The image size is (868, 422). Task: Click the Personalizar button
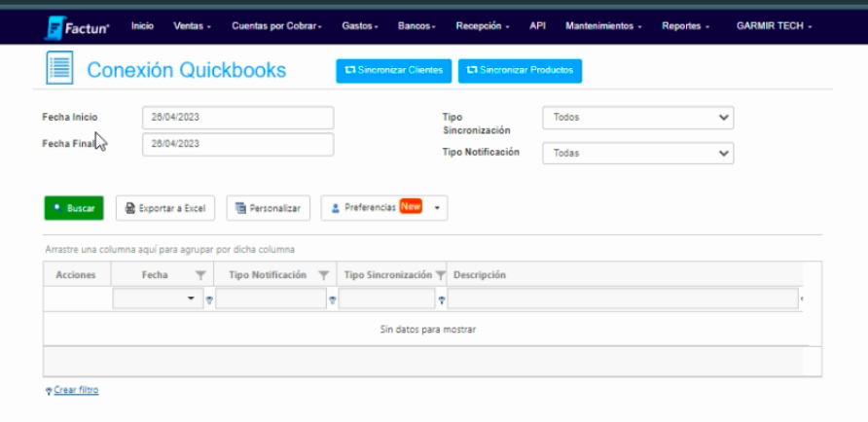click(x=268, y=208)
